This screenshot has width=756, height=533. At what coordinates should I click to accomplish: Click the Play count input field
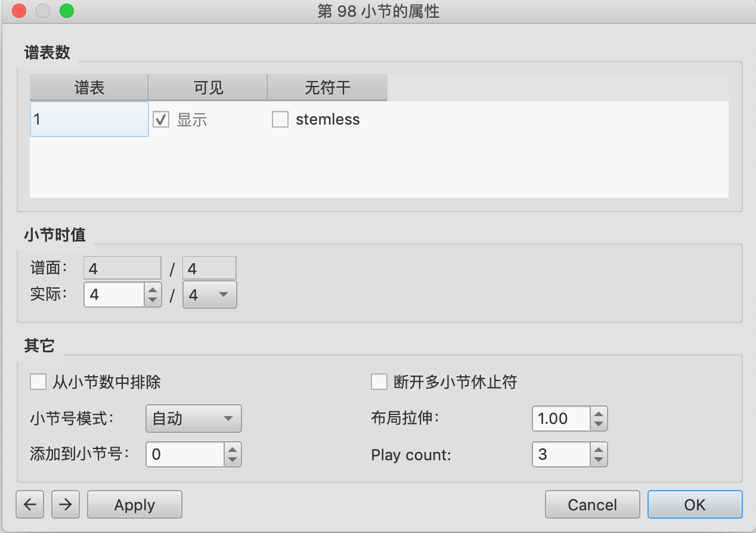562,454
